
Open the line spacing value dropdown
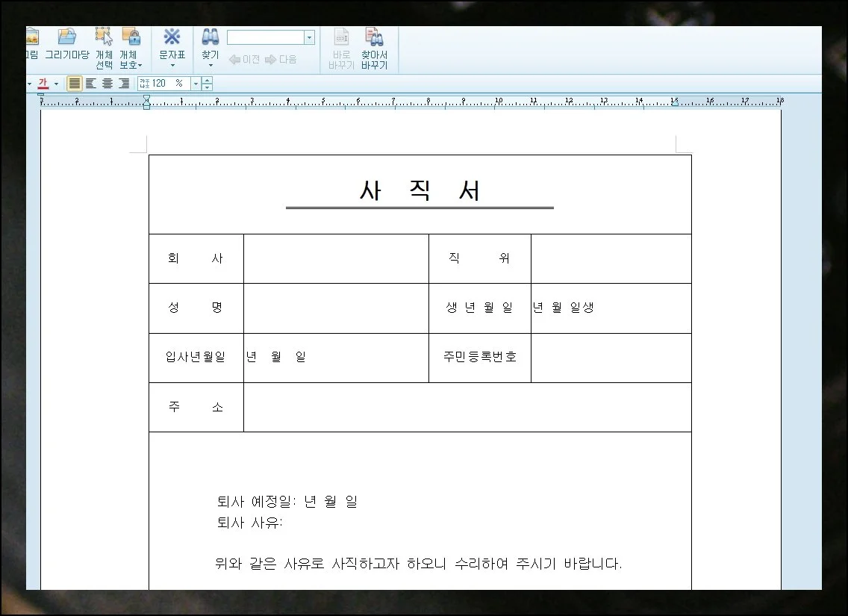[x=196, y=83]
